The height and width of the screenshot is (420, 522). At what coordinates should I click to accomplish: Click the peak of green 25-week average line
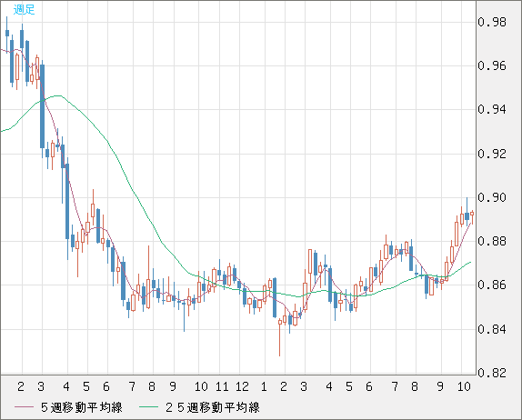(x=58, y=95)
